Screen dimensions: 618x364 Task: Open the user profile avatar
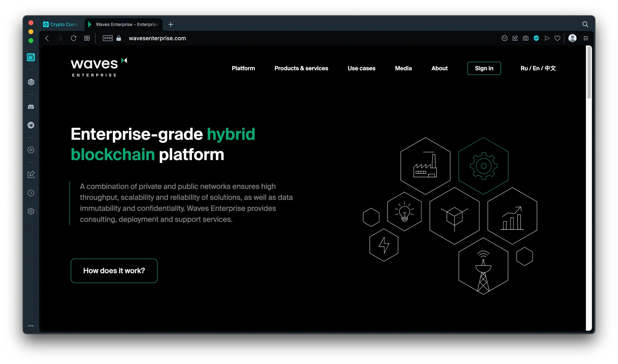572,38
